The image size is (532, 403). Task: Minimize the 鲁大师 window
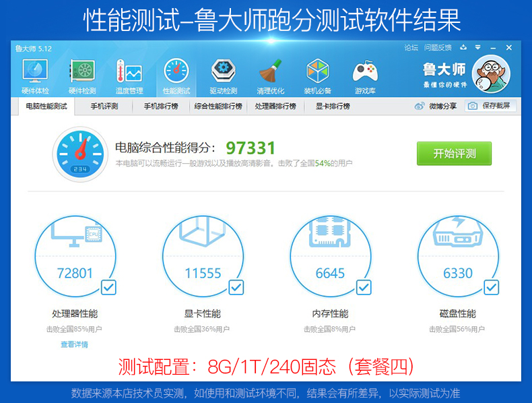[x=494, y=49]
